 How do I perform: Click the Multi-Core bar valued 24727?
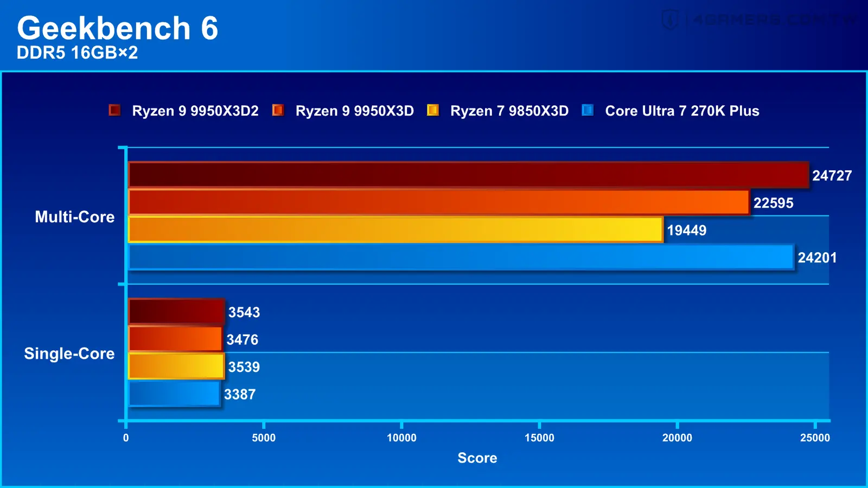click(x=469, y=175)
